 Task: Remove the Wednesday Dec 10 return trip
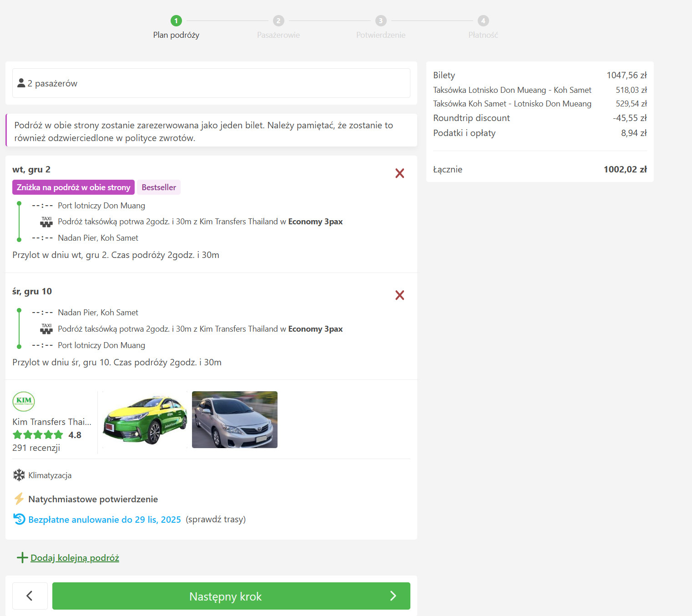[399, 295]
